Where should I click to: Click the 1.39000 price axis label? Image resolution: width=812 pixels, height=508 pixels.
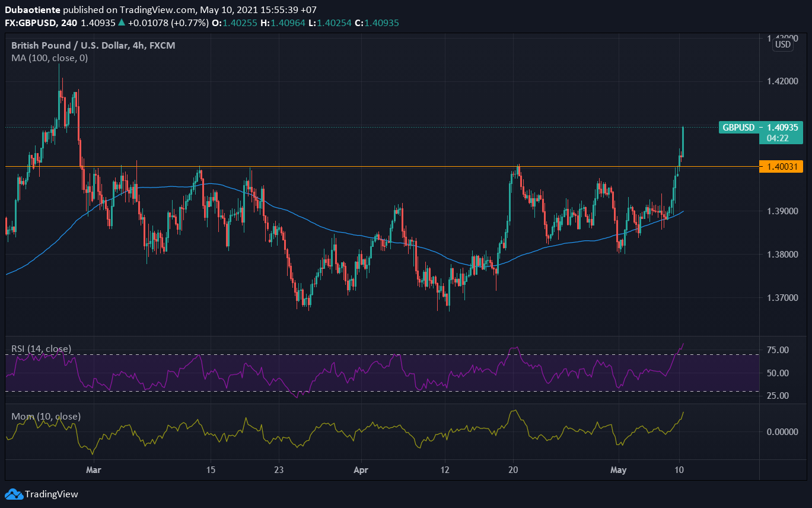pos(782,211)
